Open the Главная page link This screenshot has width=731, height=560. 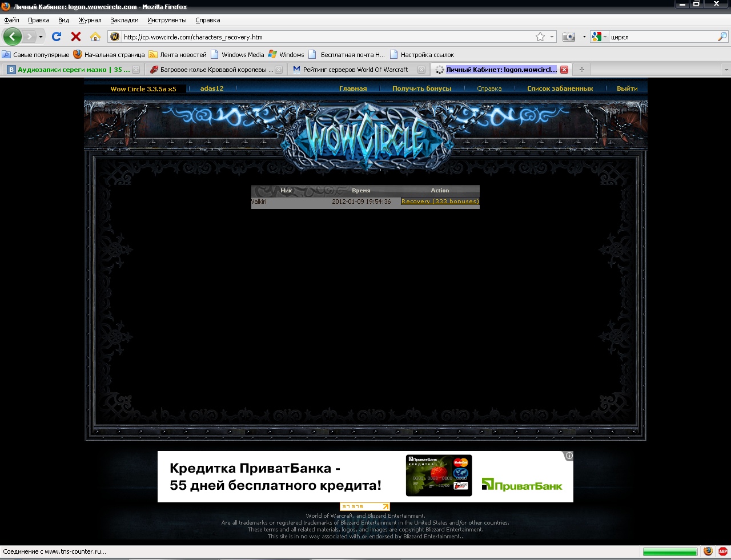coord(353,88)
